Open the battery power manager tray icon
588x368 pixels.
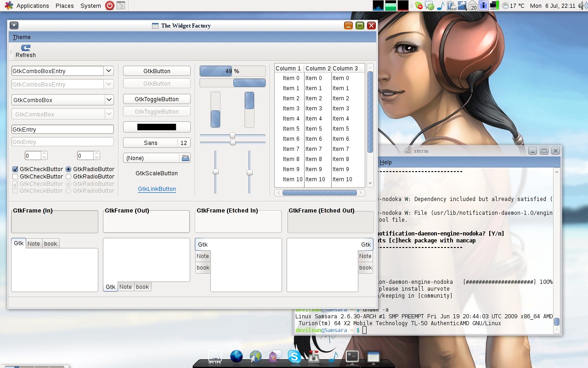451,6
